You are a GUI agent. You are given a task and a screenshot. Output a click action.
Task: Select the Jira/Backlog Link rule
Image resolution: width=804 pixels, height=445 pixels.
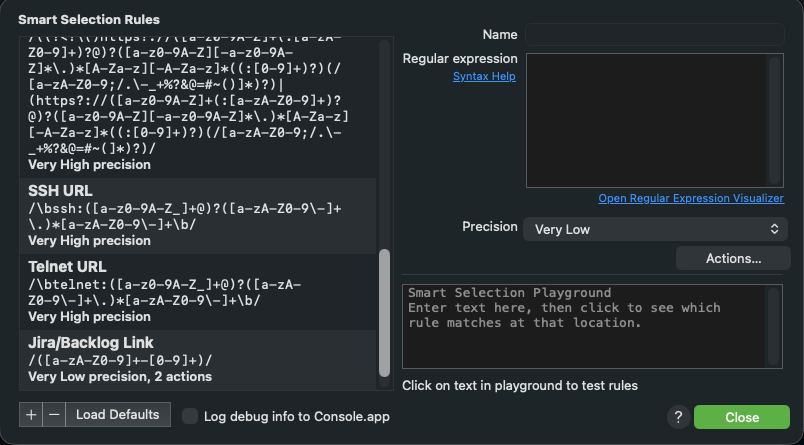pyautogui.click(x=198, y=360)
